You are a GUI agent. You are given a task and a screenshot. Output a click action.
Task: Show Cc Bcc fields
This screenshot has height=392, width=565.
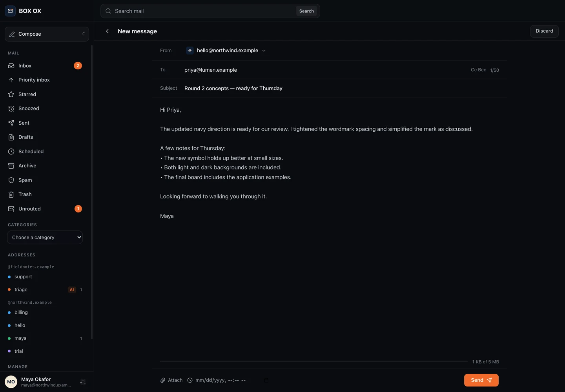[478, 70]
